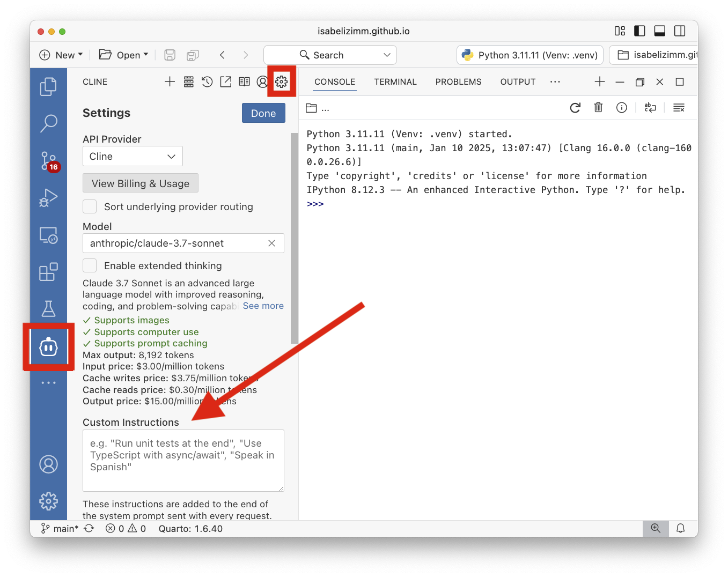728x577 pixels.
Task: Open Cline settings gear icon
Action: (282, 82)
